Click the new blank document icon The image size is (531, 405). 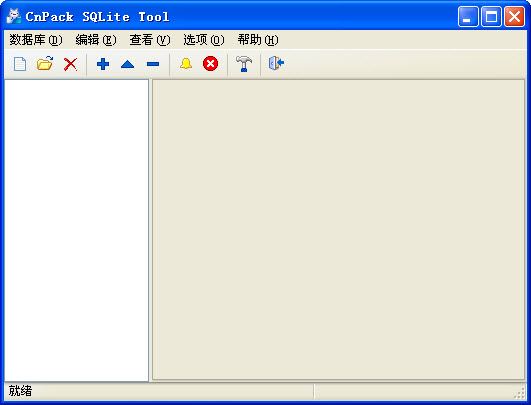[20, 64]
